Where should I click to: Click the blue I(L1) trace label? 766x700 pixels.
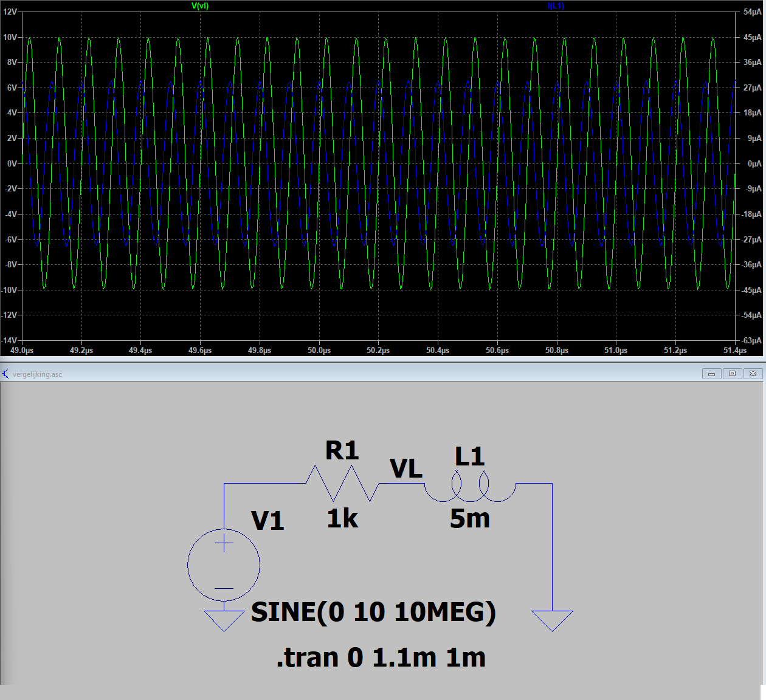pos(556,6)
